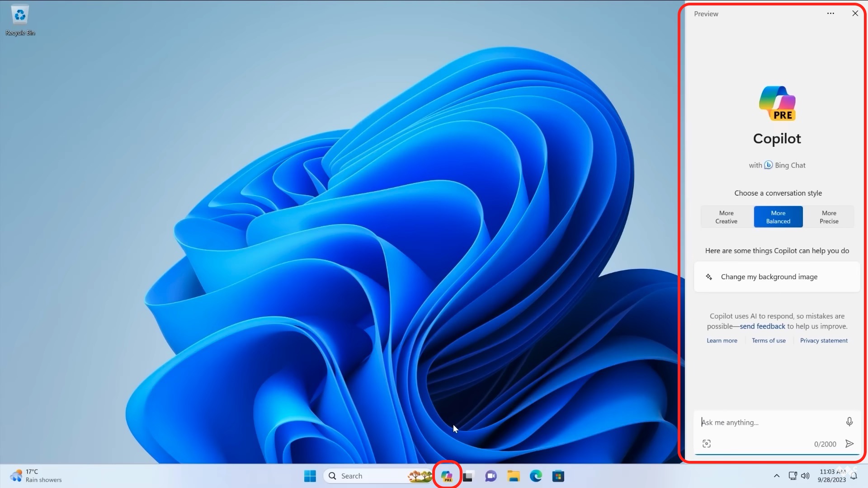Open the clock and date flyout

(x=832, y=476)
